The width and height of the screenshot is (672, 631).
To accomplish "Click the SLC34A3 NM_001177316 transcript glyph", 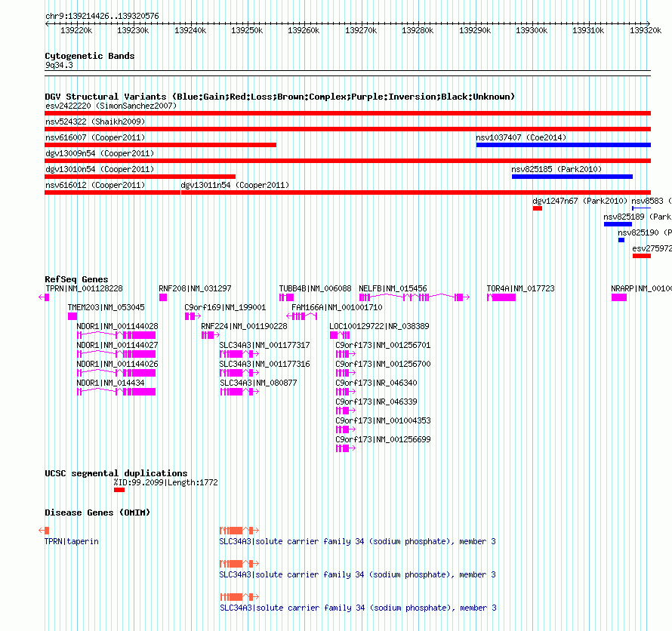I will 239,373.
